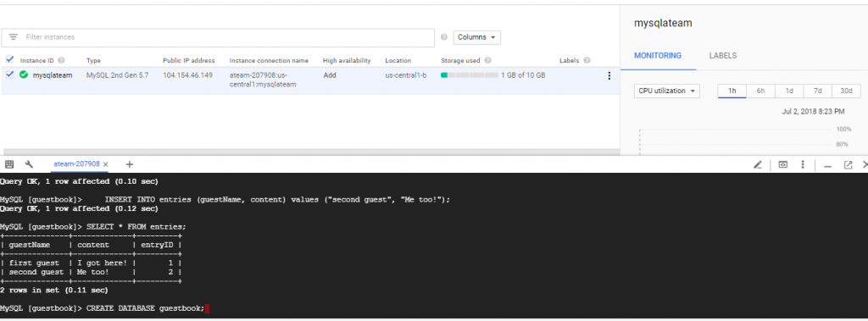
Task: Click the Cloud Shell web preview icon
Action: coord(782,165)
